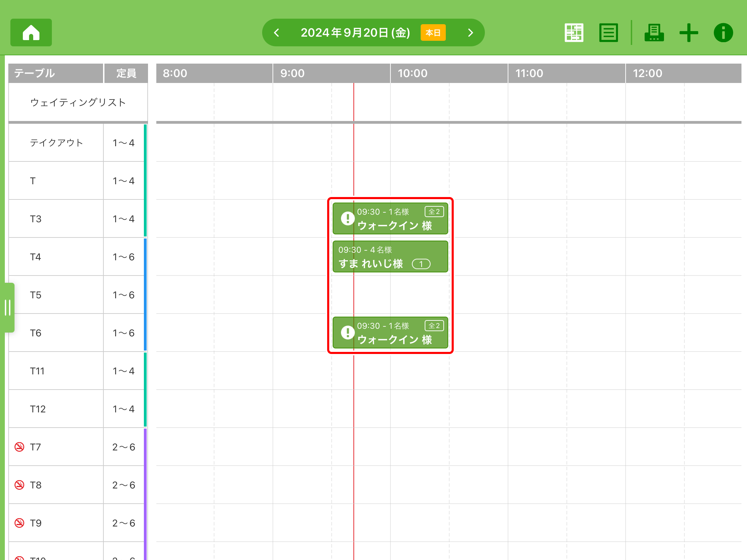Screen dimensions: 747x560
Task: Expand the left side panel handle
Action: click(x=8, y=308)
